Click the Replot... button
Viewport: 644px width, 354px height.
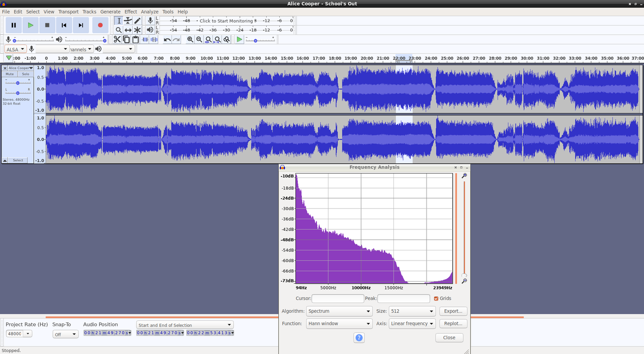click(453, 323)
